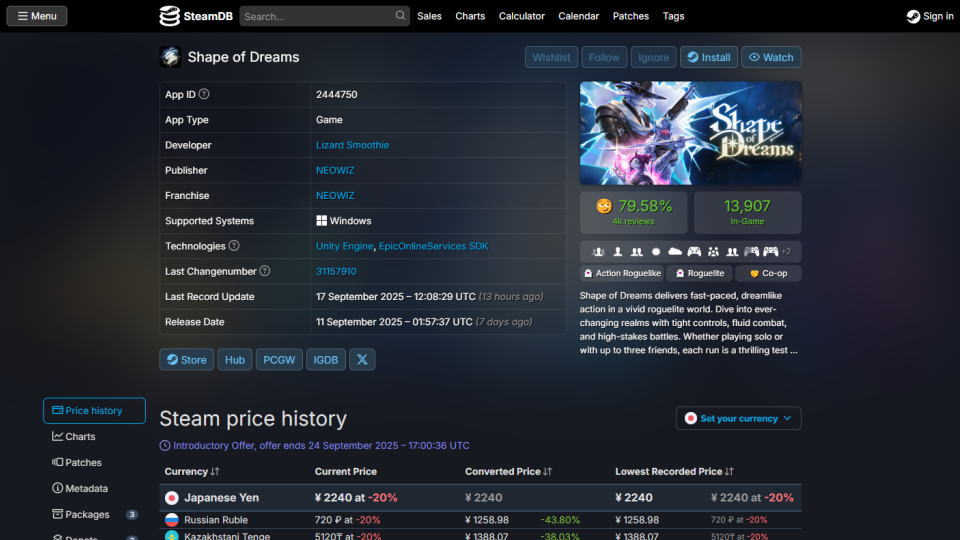Click the +2 more categories indicator
The width and height of the screenshot is (960, 540).
tap(786, 252)
